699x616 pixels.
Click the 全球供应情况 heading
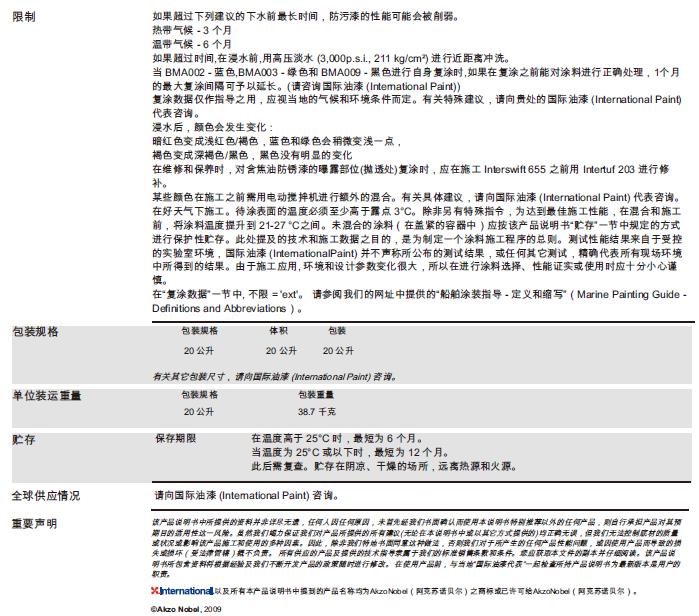[46, 496]
